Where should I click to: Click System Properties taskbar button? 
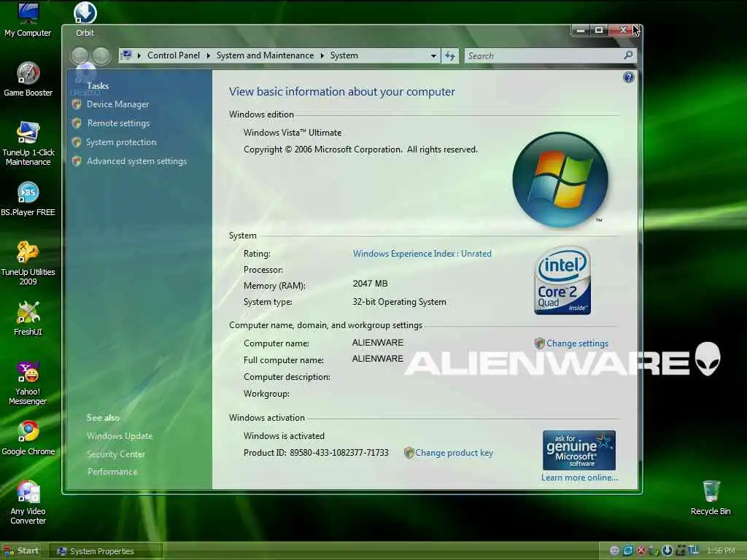(105, 551)
